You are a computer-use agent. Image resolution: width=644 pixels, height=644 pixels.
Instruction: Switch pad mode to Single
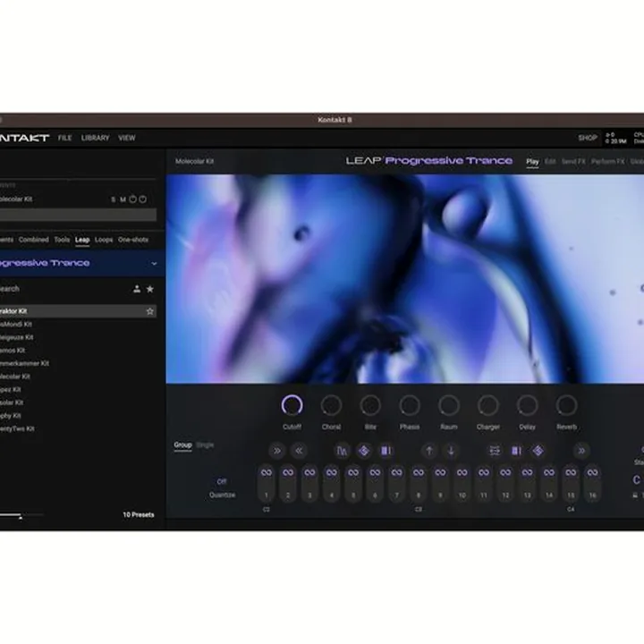click(205, 445)
